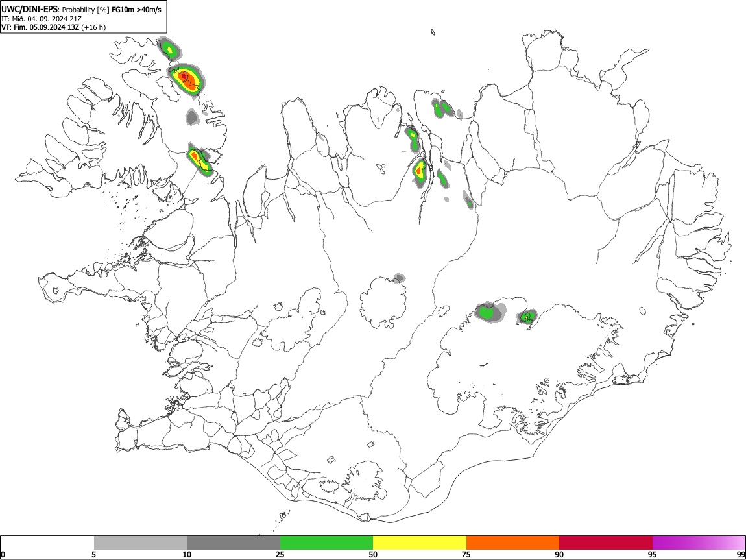This screenshot has height=560, width=746.
Task: Click the legend value '10'
Action: point(187,554)
